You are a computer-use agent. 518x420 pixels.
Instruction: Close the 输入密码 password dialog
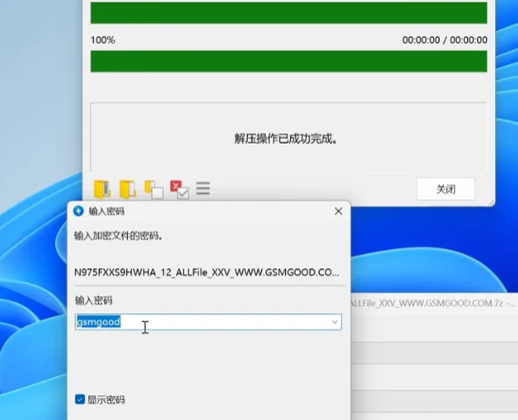pyautogui.click(x=338, y=211)
